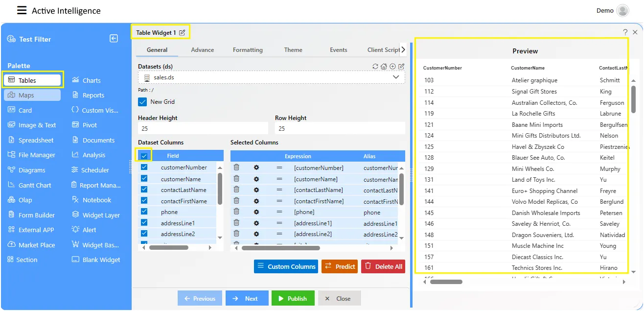Show more tabs with right chevron

pos(403,49)
